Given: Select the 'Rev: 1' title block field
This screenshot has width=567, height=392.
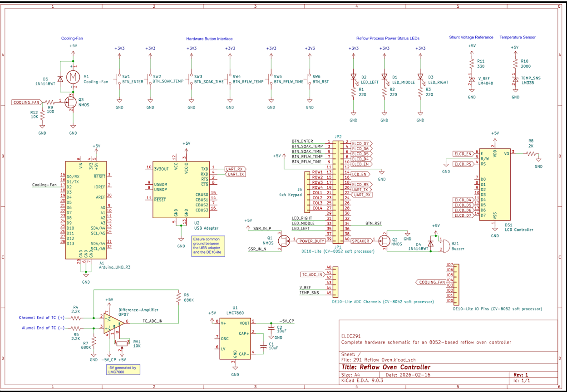Looking at the screenshot, I should [x=520, y=375].
